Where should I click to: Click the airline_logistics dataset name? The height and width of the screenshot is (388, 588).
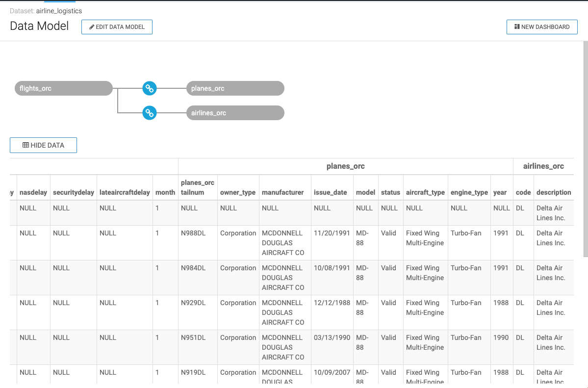click(x=59, y=11)
